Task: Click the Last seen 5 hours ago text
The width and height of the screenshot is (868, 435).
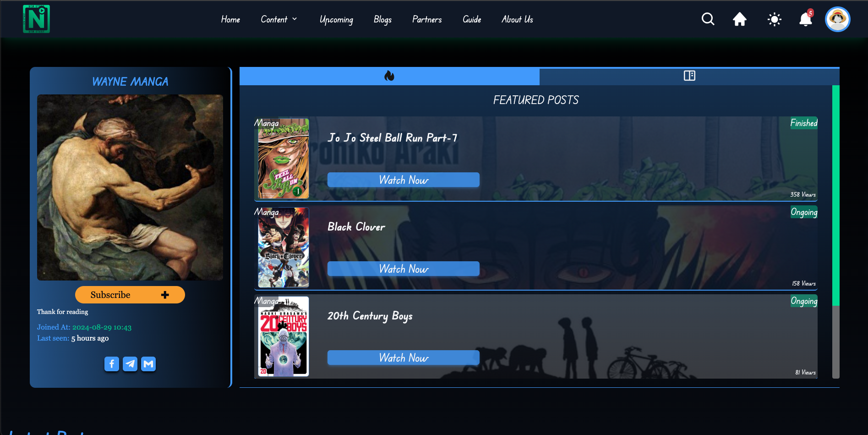Action: coord(73,338)
